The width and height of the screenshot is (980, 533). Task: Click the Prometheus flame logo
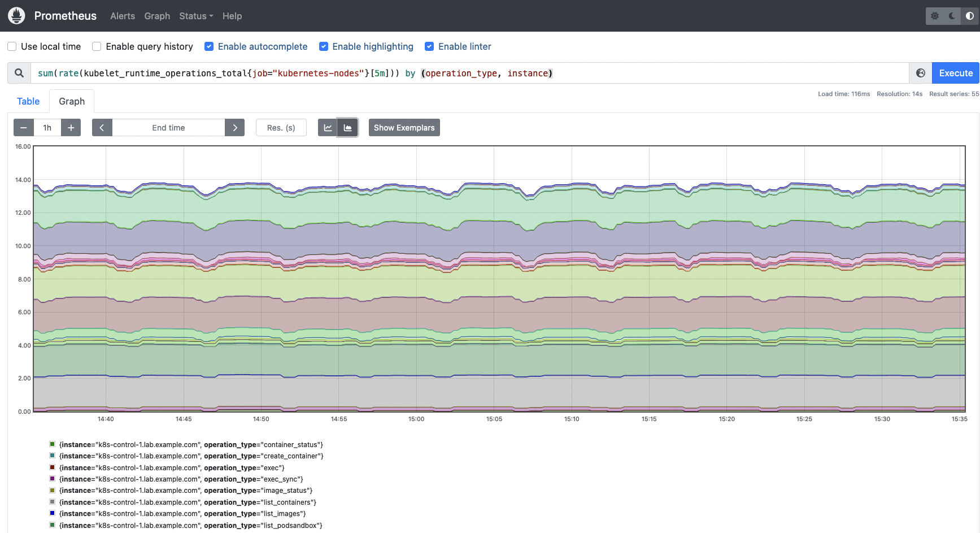click(x=16, y=16)
